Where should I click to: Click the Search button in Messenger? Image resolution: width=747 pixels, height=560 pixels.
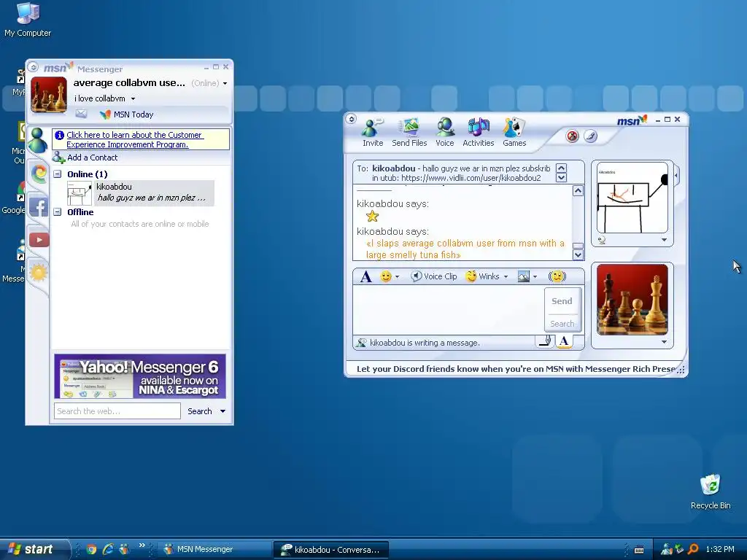[x=200, y=411]
